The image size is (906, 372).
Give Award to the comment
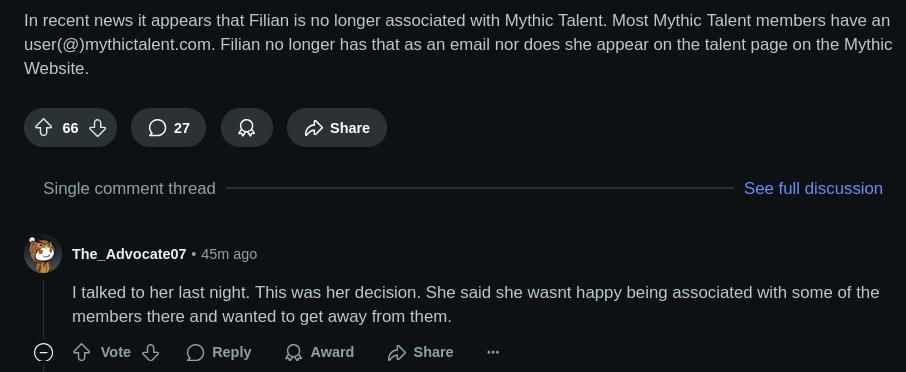pos(319,352)
